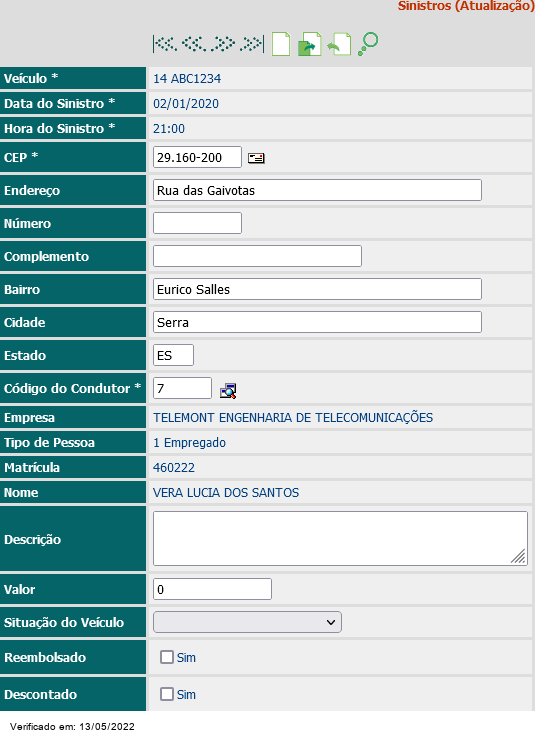Focus the Número input field
The image size is (535, 741).
click(198, 223)
